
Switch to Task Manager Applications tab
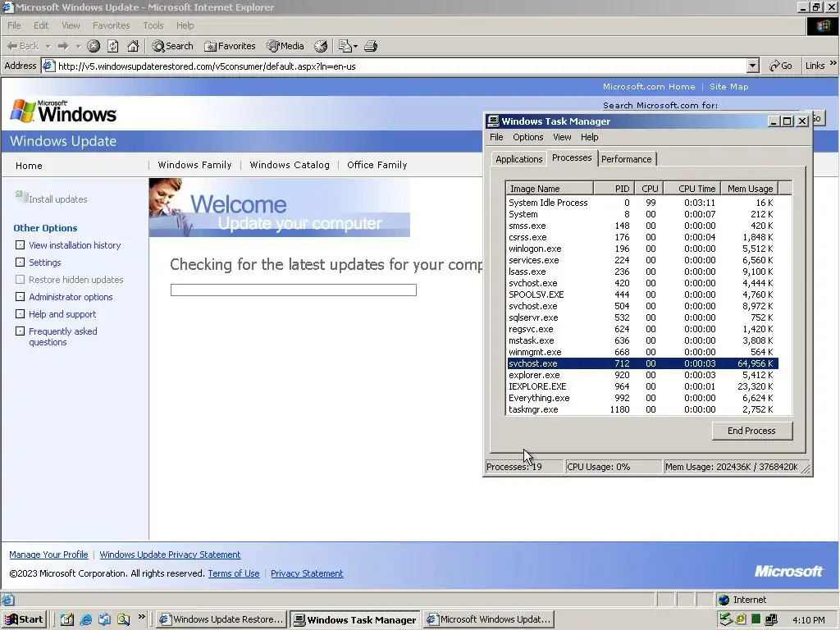pos(518,159)
